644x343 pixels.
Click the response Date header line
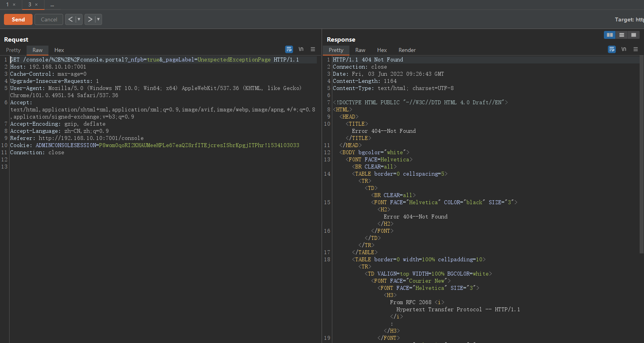388,74
